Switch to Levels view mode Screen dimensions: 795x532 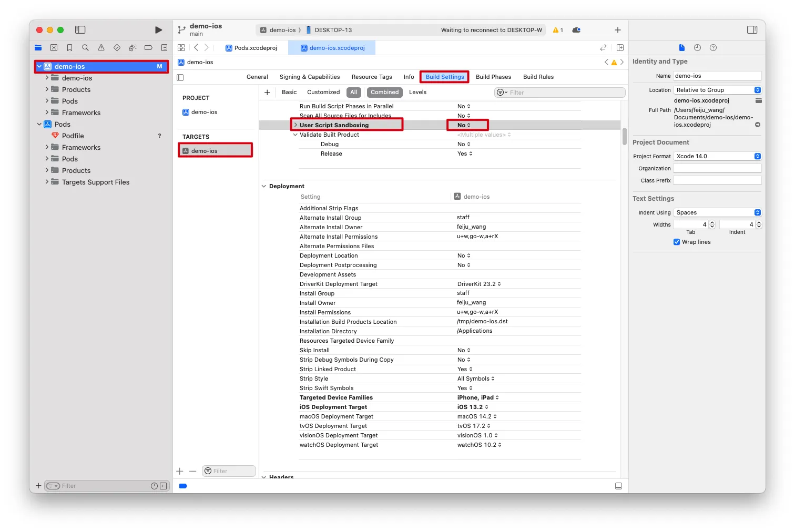point(418,93)
